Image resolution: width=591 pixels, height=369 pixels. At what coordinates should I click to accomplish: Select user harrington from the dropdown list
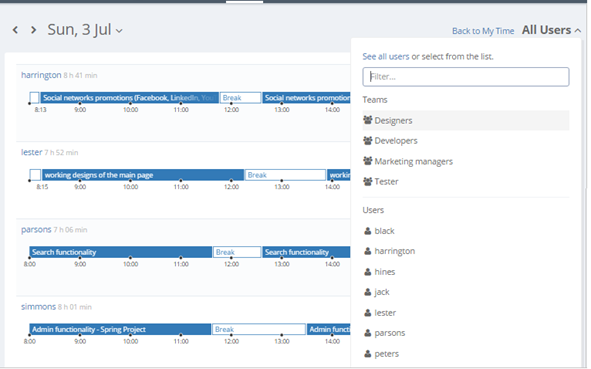(465, 251)
